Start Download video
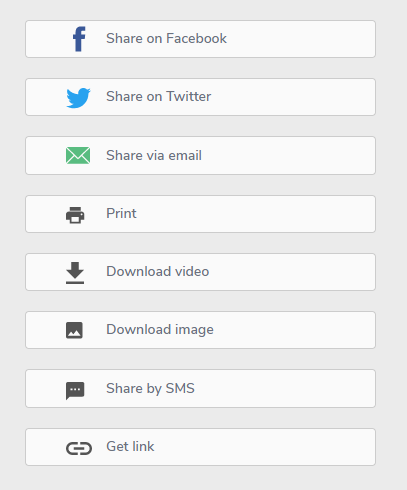407x490 pixels. tap(200, 272)
